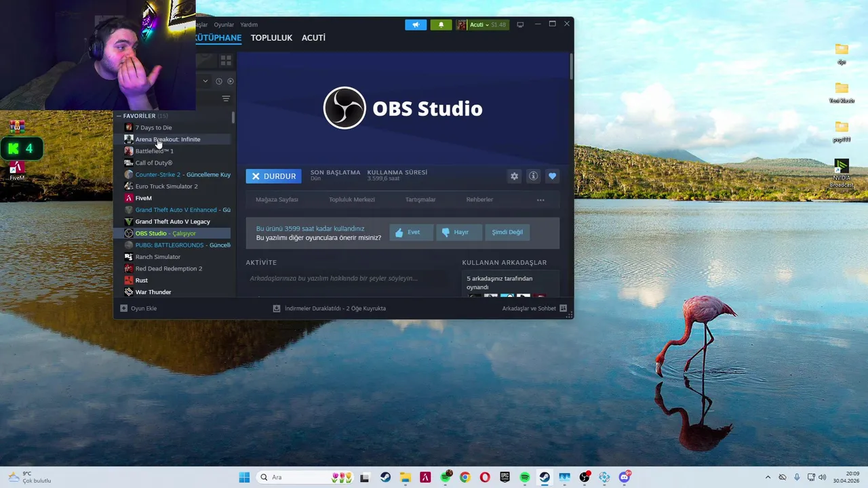Switch to the TOPLULUK tab
Image resolution: width=868 pixels, height=488 pixels.
point(271,38)
